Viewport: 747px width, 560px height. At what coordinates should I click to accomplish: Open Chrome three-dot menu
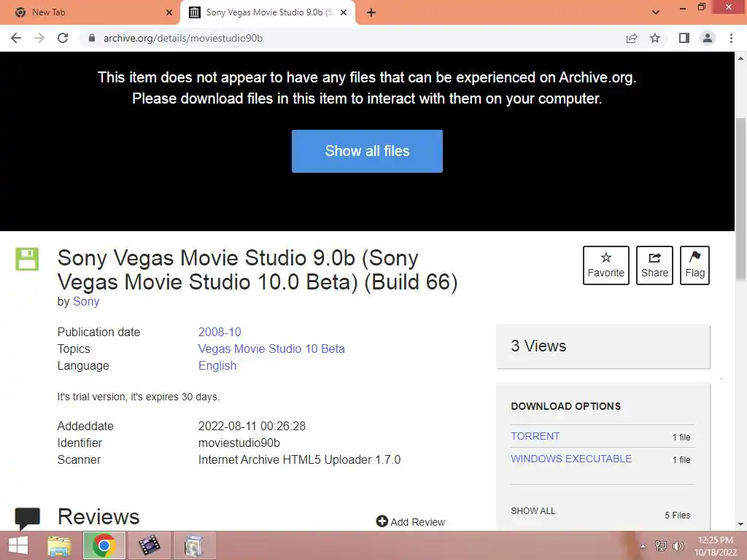731,38
